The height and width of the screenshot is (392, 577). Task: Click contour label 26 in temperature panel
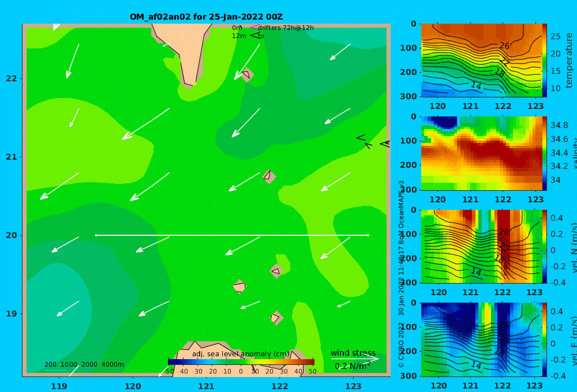[504, 46]
